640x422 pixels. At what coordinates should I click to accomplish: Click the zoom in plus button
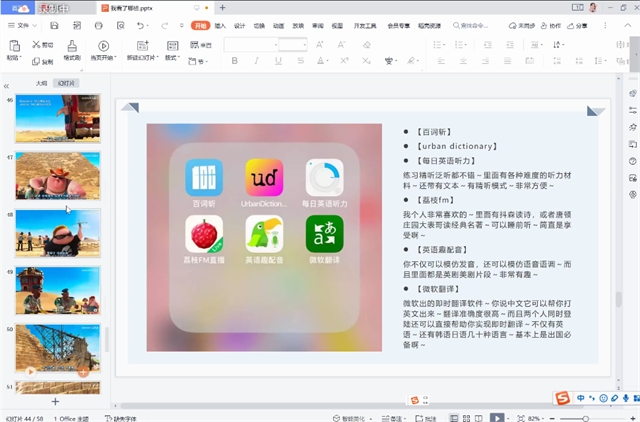tap(633, 419)
